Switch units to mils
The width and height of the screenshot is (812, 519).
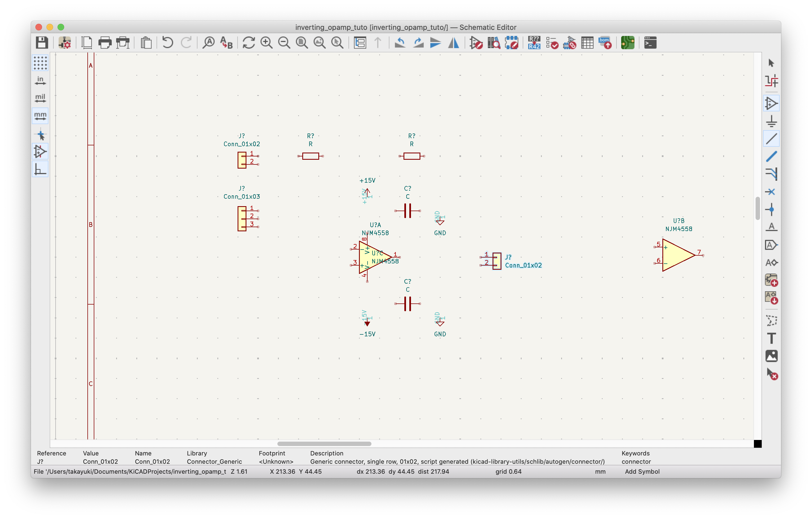[x=40, y=98]
